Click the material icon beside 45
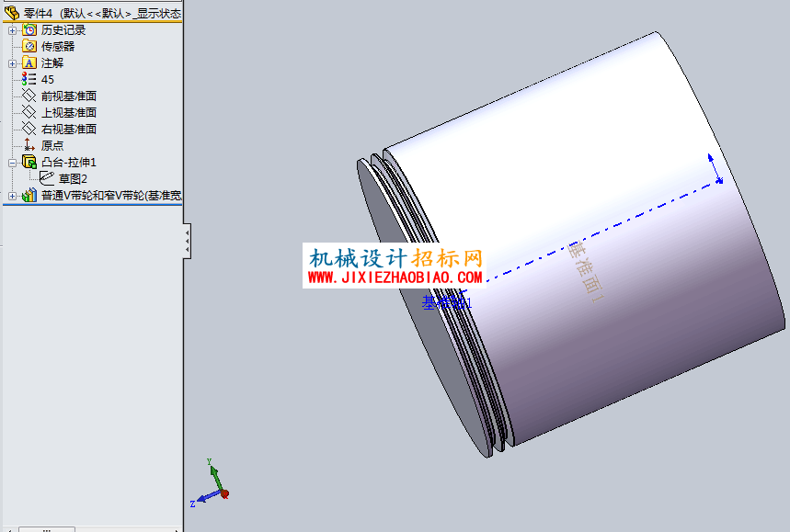The width and height of the screenshot is (790, 532). click(29, 79)
